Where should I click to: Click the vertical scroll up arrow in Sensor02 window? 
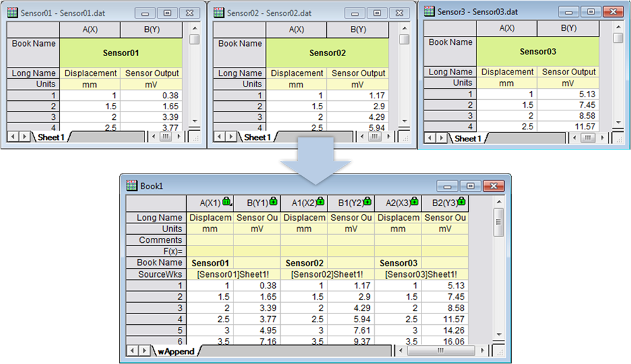point(404,28)
